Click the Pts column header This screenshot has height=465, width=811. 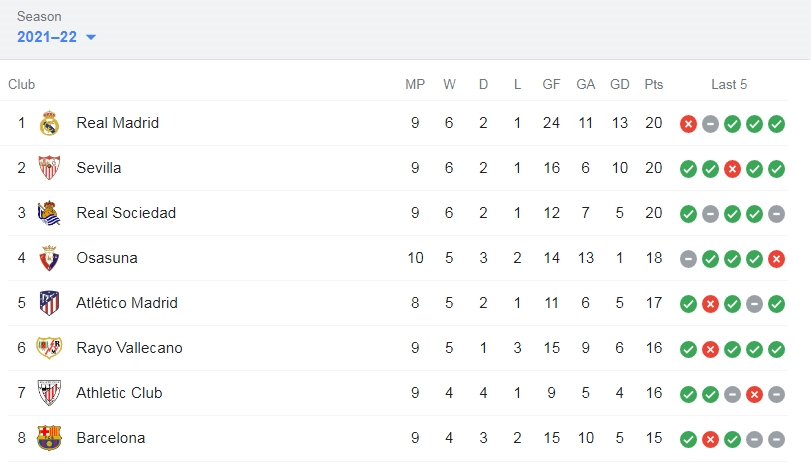coord(654,84)
